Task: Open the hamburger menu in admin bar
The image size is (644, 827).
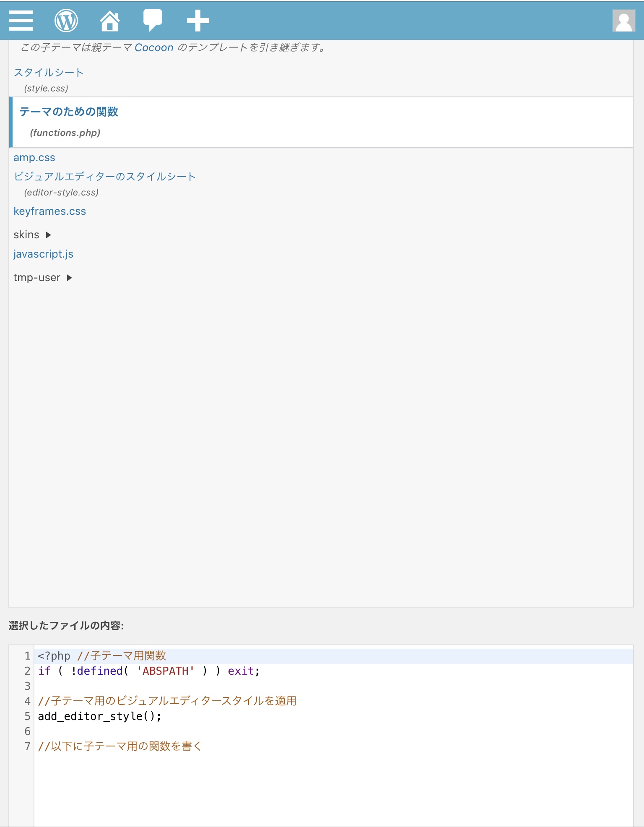Action: tap(21, 21)
